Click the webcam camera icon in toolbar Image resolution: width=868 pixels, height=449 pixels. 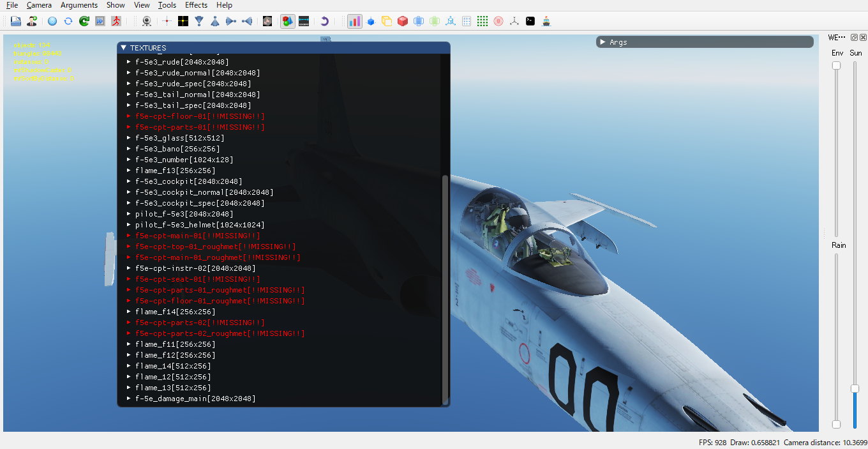147,21
